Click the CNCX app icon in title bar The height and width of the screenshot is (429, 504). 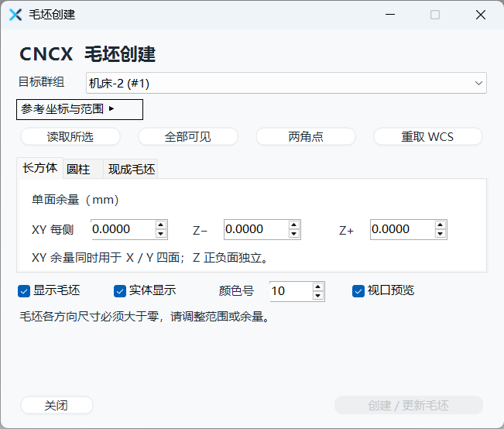point(15,15)
